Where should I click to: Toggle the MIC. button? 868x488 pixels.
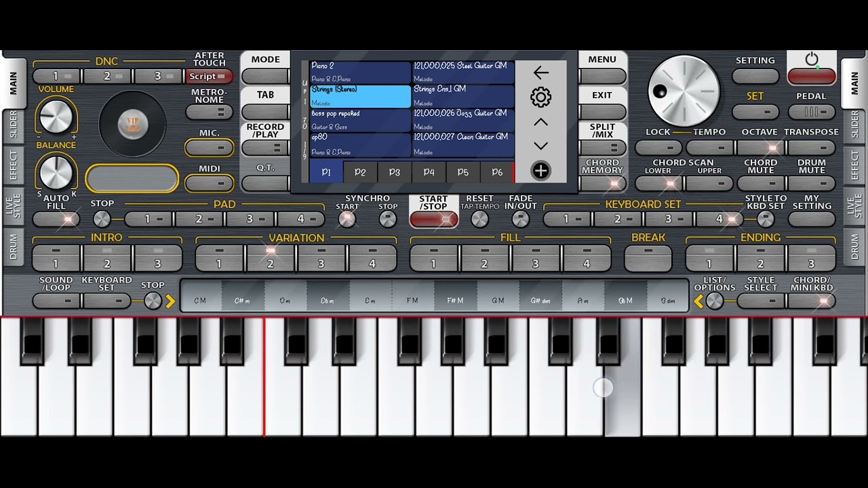click(x=210, y=148)
